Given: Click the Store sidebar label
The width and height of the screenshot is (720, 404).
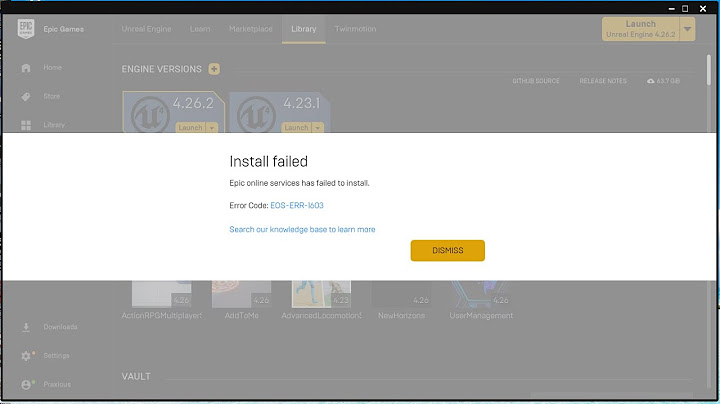Looking at the screenshot, I should (x=51, y=96).
